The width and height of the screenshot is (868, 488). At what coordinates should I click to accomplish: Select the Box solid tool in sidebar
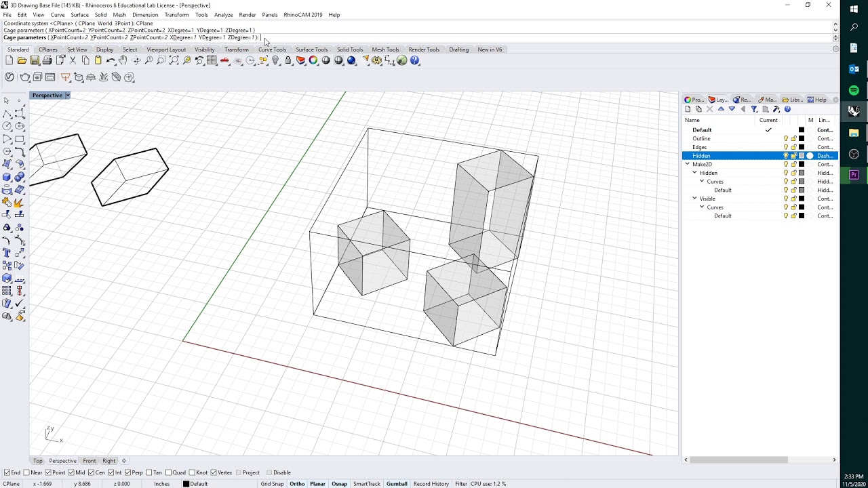click(7, 177)
